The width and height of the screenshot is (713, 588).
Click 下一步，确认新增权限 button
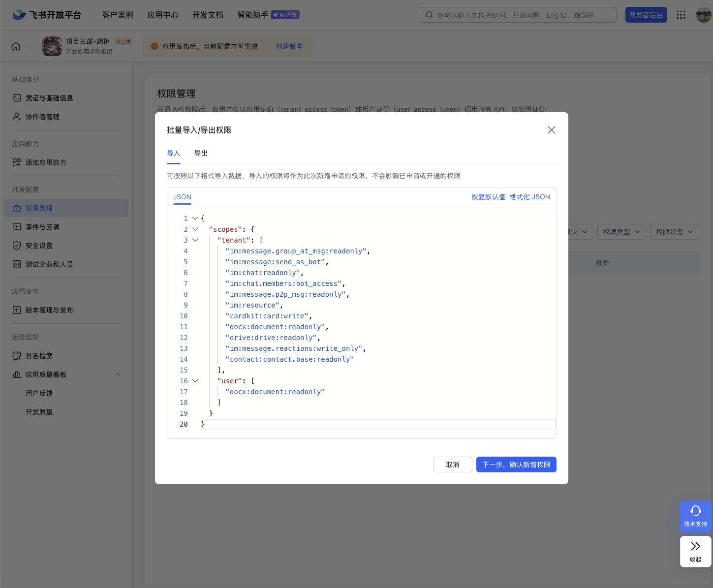point(516,464)
